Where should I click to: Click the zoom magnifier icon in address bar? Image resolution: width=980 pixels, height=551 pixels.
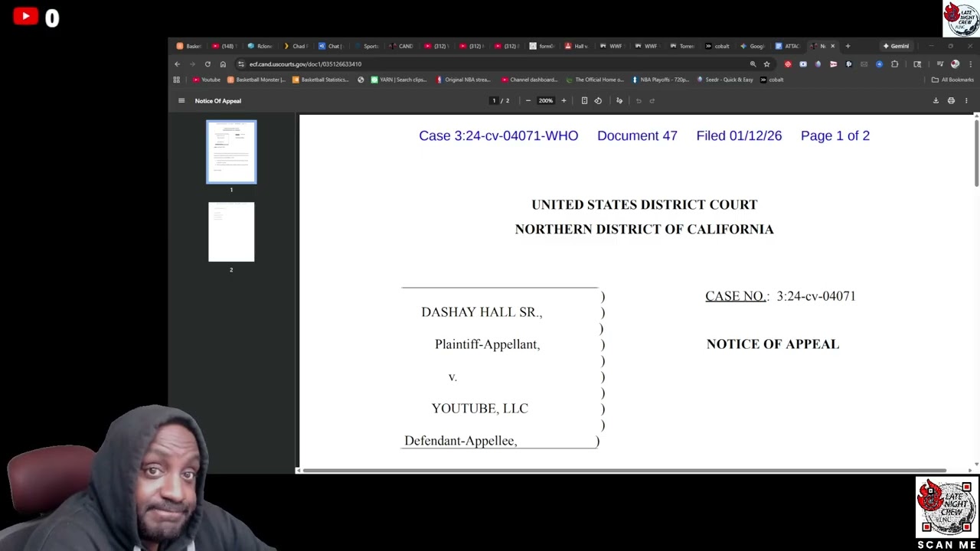coord(753,64)
